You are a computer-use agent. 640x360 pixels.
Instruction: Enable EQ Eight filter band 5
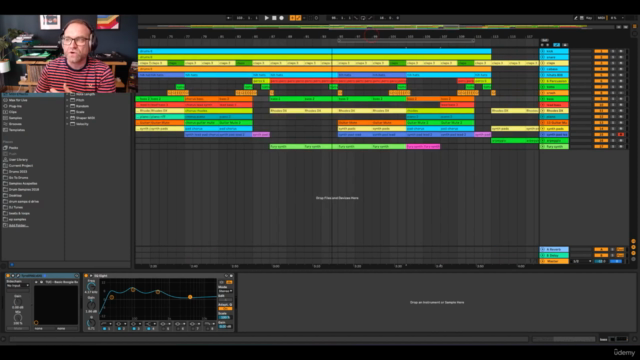point(163,329)
